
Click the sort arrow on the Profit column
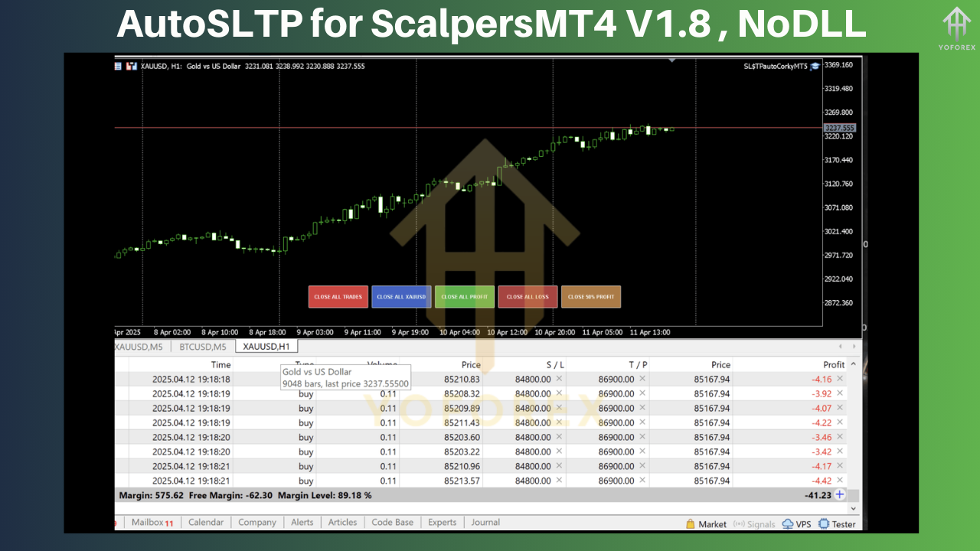click(x=853, y=364)
